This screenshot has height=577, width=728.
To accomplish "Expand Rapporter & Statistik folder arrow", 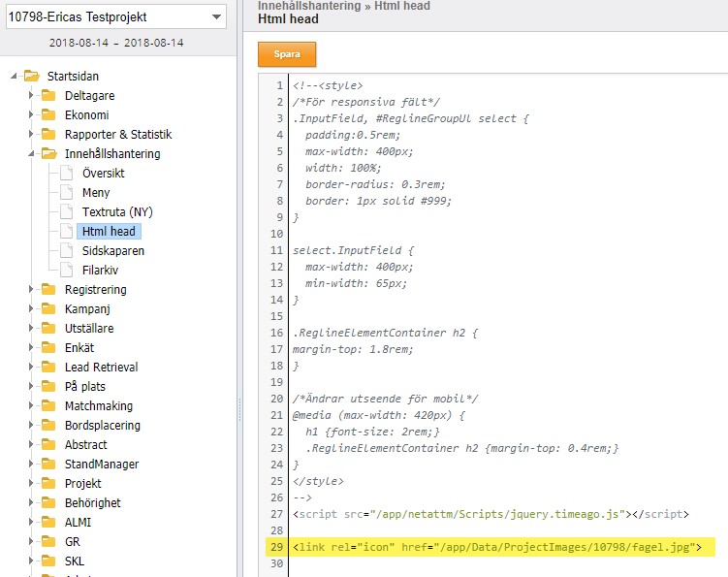I will click(31, 134).
